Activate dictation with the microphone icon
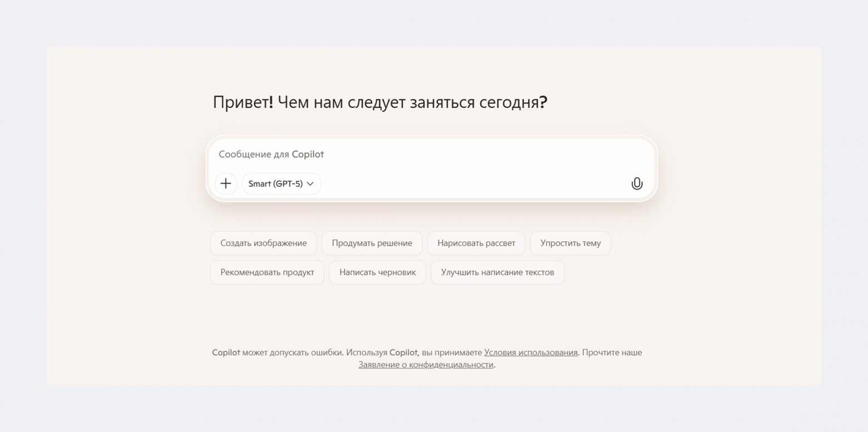Screen dimensions: 868x432 [x=637, y=183]
